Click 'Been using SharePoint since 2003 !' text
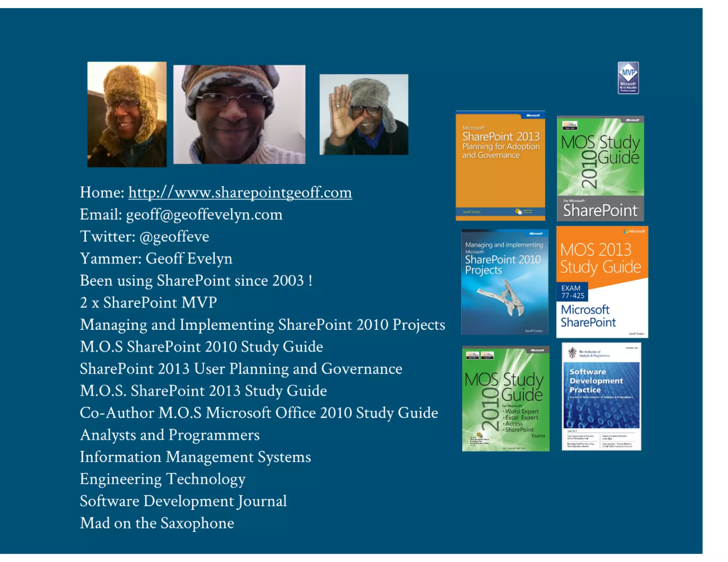The image size is (728, 562). [x=196, y=281]
